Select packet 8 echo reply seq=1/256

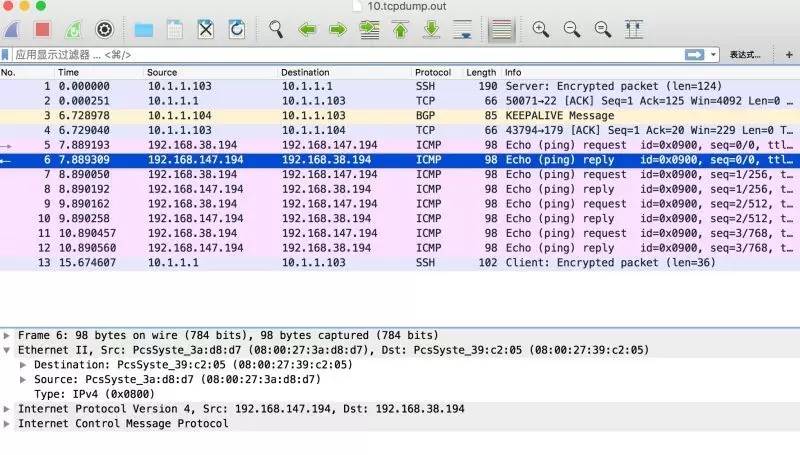pyautogui.click(x=400, y=189)
